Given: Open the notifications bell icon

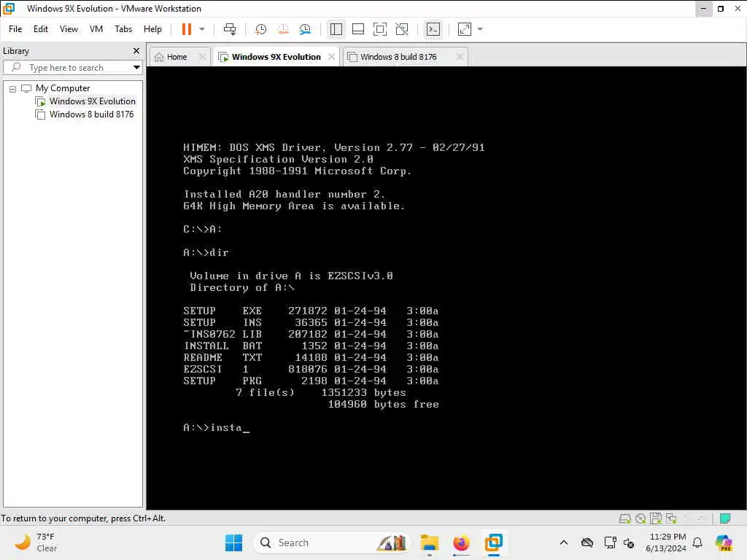Looking at the screenshot, I should (697, 542).
